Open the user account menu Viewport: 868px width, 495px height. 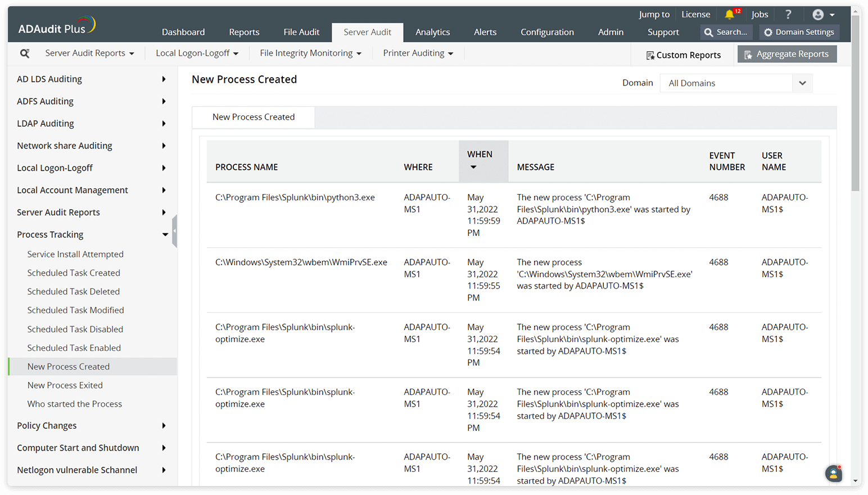coord(819,14)
